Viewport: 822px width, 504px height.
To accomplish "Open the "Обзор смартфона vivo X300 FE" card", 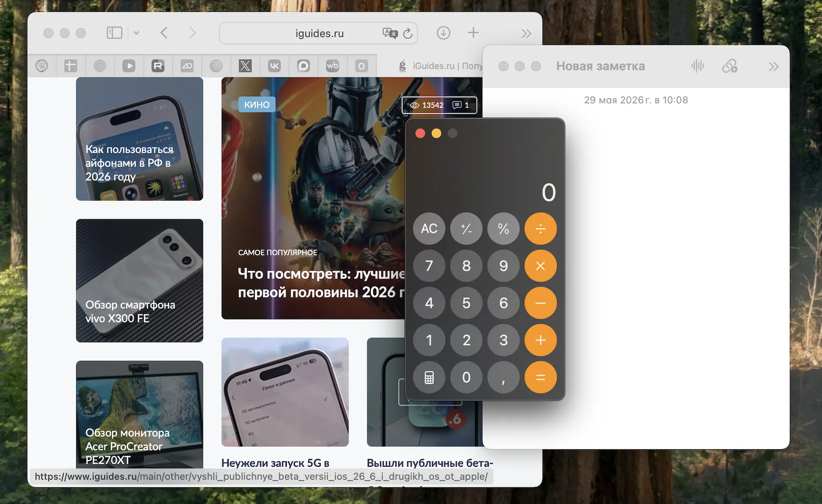I will click(140, 281).
